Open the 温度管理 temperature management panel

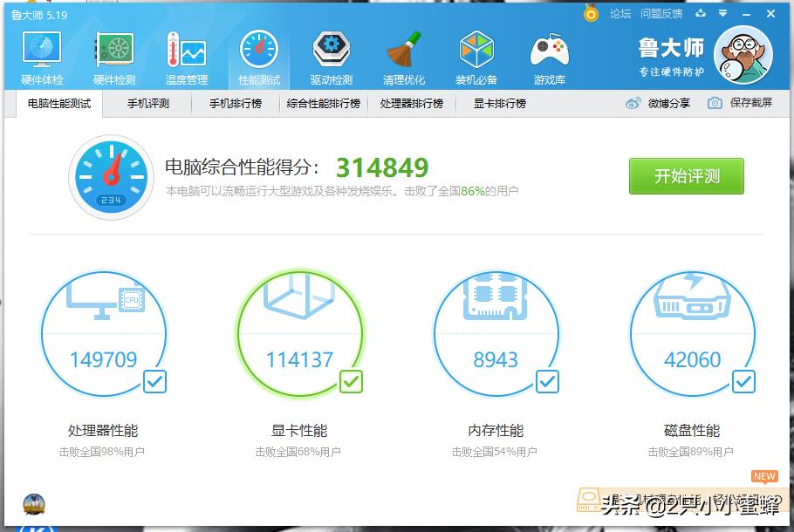(185, 54)
